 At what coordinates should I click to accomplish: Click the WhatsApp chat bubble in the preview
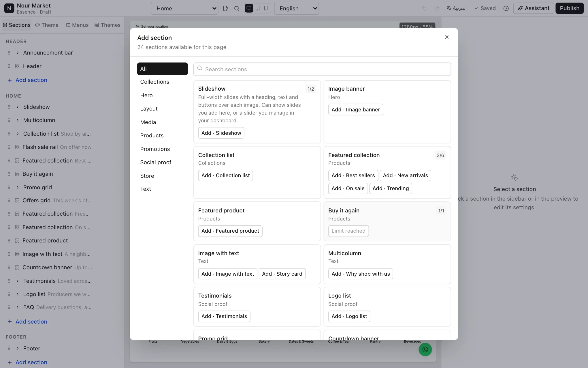click(425, 350)
